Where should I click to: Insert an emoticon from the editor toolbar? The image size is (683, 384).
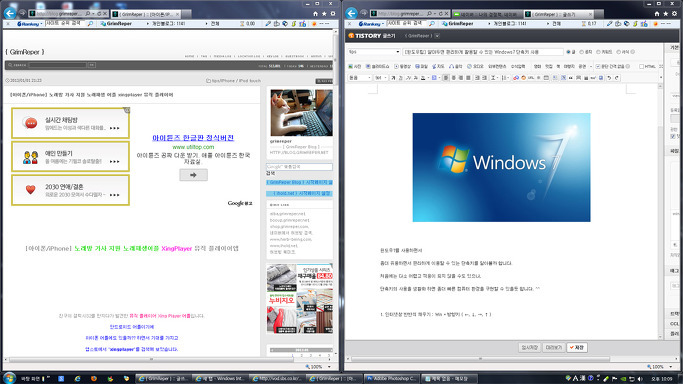(524, 78)
